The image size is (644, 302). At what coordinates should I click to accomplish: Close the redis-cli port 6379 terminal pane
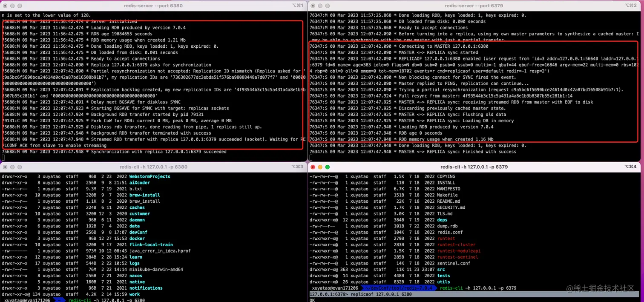(313, 167)
